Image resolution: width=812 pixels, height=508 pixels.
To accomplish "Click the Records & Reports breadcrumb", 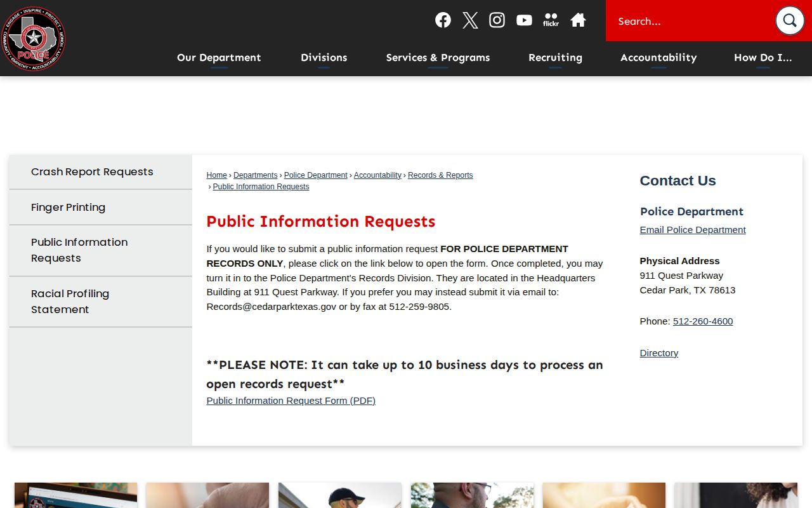I will (x=440, y=175).
